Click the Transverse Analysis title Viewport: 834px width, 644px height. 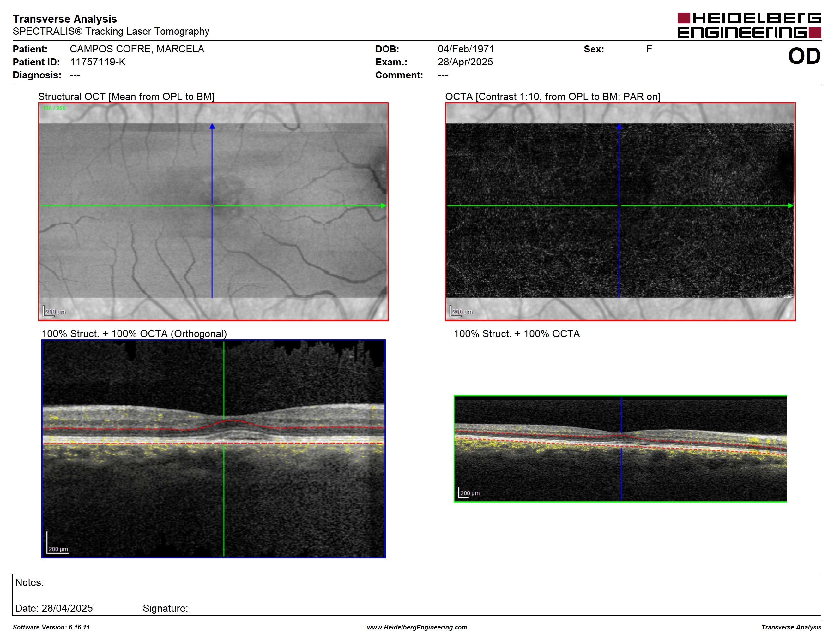[65, 19]
